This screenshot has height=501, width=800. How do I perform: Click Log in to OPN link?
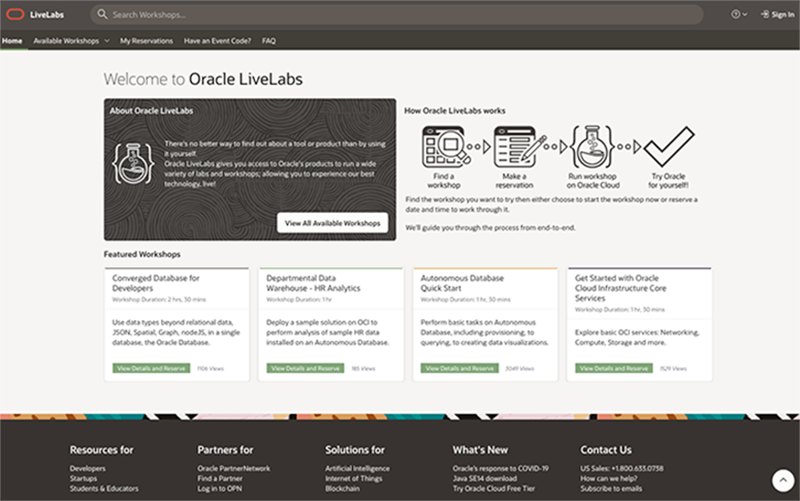coord(219,489)
